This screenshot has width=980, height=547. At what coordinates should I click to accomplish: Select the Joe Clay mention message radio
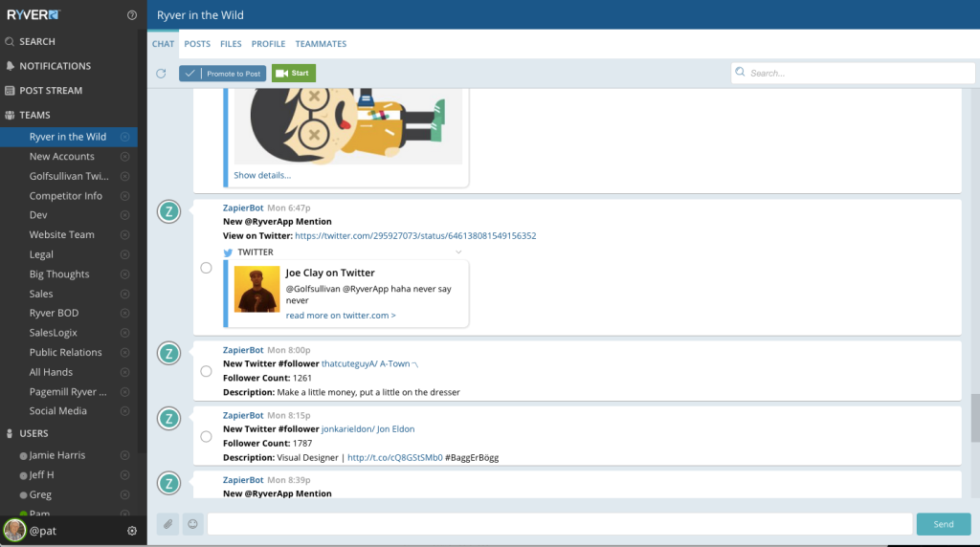pos(207,268)
